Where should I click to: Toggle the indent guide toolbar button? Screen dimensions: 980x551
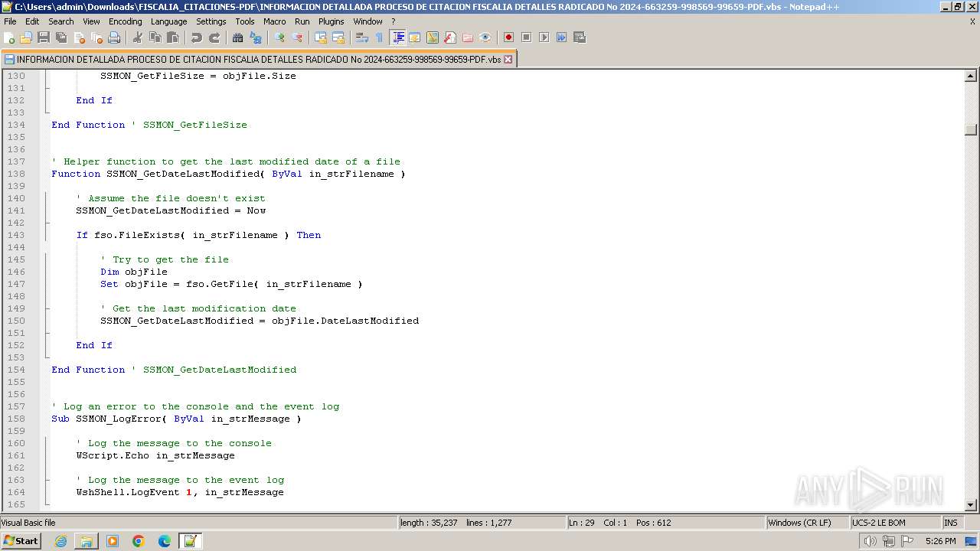click(x=398, y=37)
